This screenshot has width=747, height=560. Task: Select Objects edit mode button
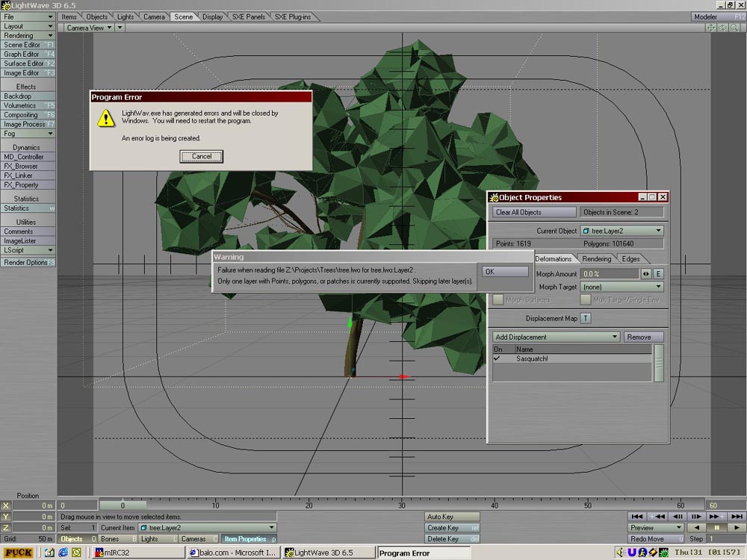pos(77,538)
